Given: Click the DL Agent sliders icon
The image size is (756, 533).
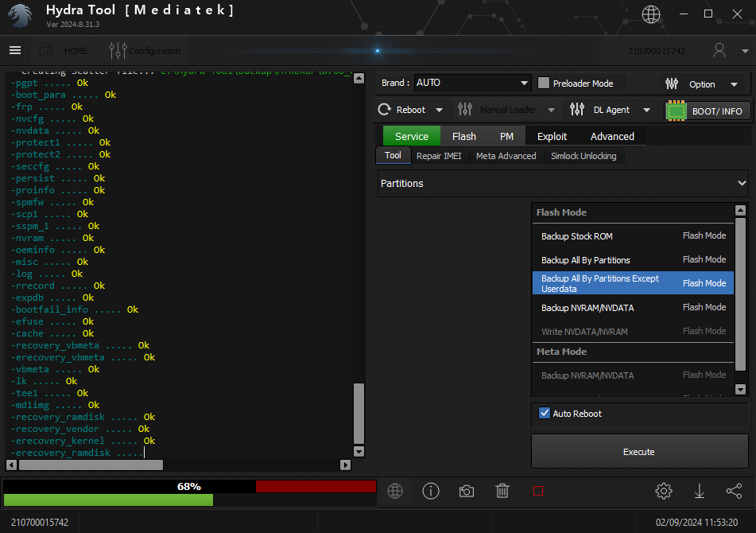Looking at the screenshot, I should pos(577,110).
